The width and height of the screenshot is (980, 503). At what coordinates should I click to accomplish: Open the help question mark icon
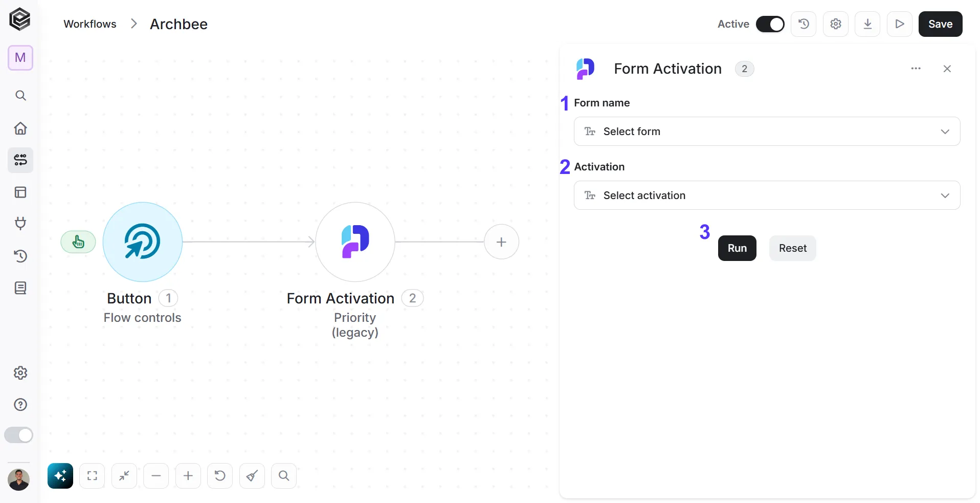20,405
